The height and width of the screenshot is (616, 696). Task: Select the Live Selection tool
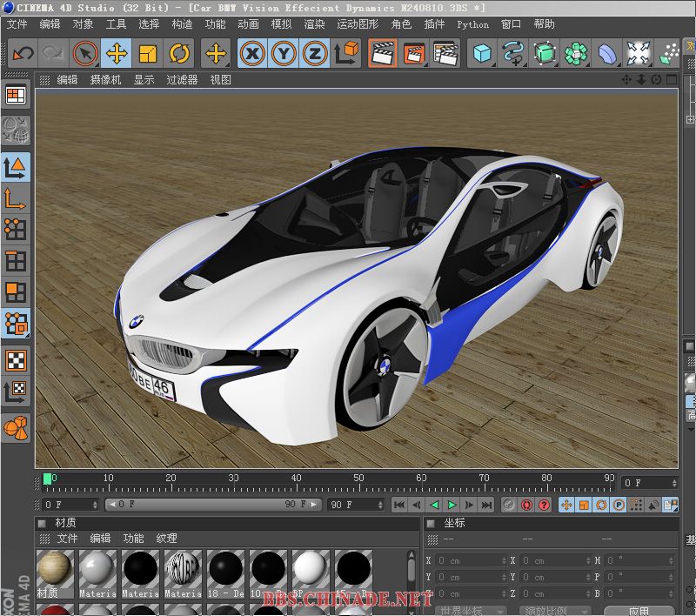pyautogui.click(x=85, y=54)
